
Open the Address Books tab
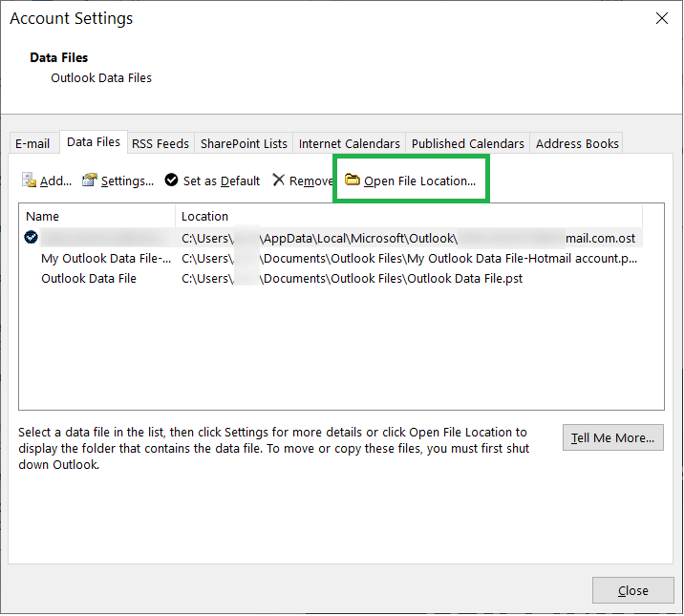577,143
